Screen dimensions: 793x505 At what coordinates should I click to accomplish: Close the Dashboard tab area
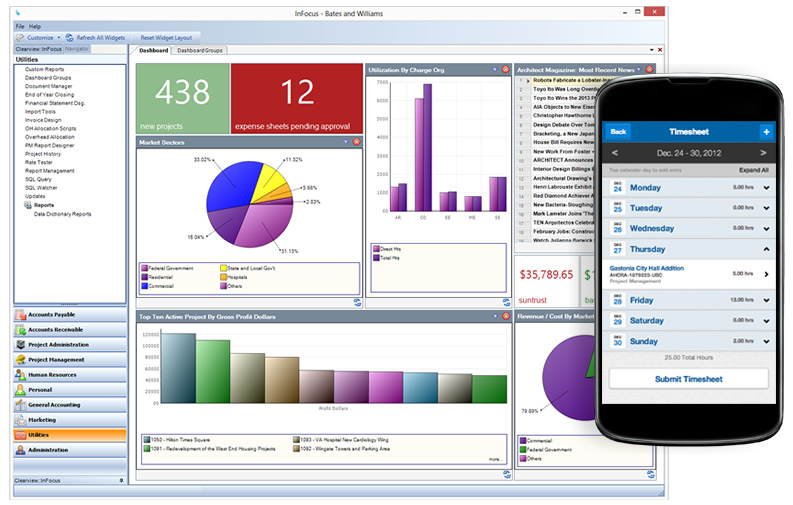point(659,50)
